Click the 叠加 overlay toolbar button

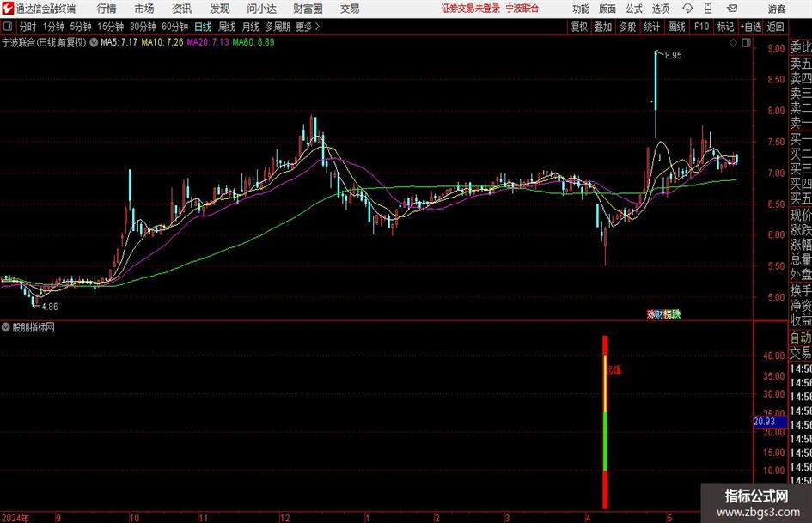tap(603, 27)
